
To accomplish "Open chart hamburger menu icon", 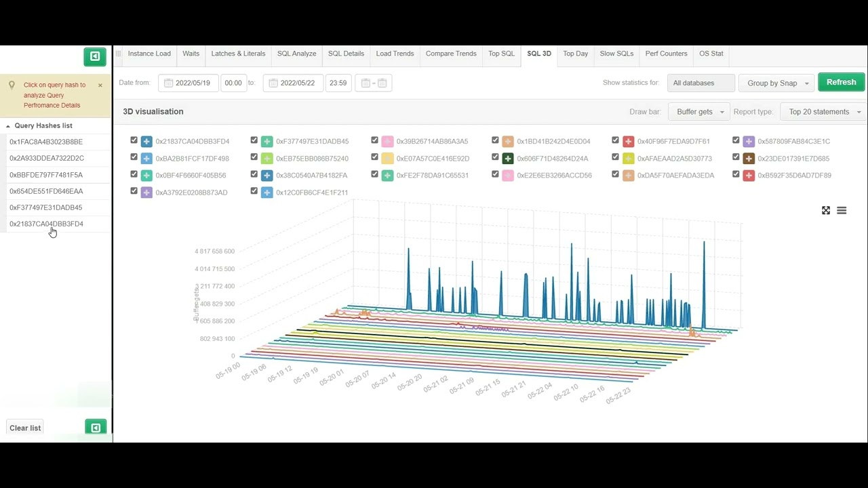I will [842, 211].
